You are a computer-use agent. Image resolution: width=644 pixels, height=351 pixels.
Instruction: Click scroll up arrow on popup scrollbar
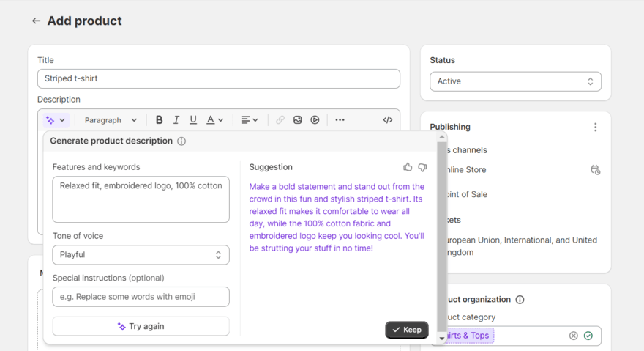pyautogui.click(x=442, y=136)
